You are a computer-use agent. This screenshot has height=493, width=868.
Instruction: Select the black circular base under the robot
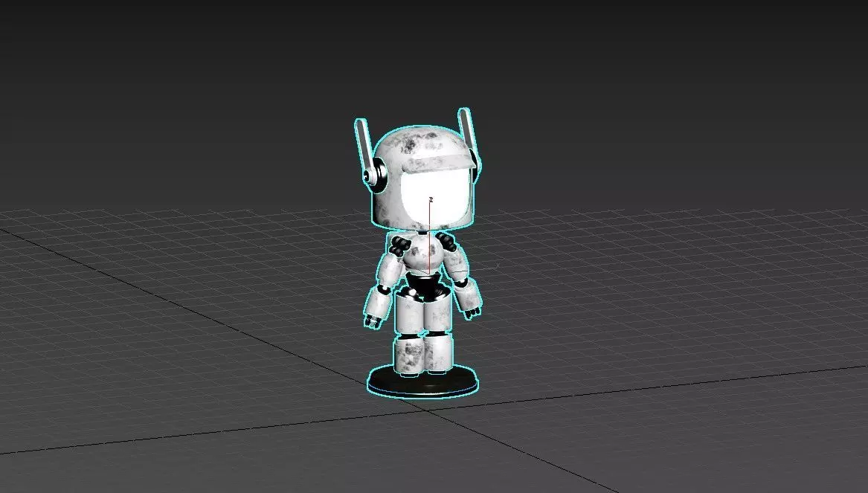point(422,380)
